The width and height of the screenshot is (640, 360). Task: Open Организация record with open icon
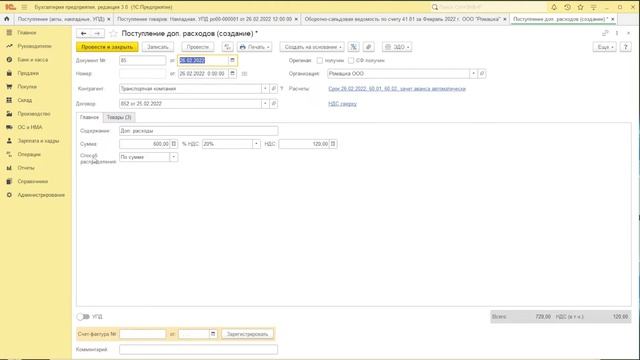[x=482, y=73]
